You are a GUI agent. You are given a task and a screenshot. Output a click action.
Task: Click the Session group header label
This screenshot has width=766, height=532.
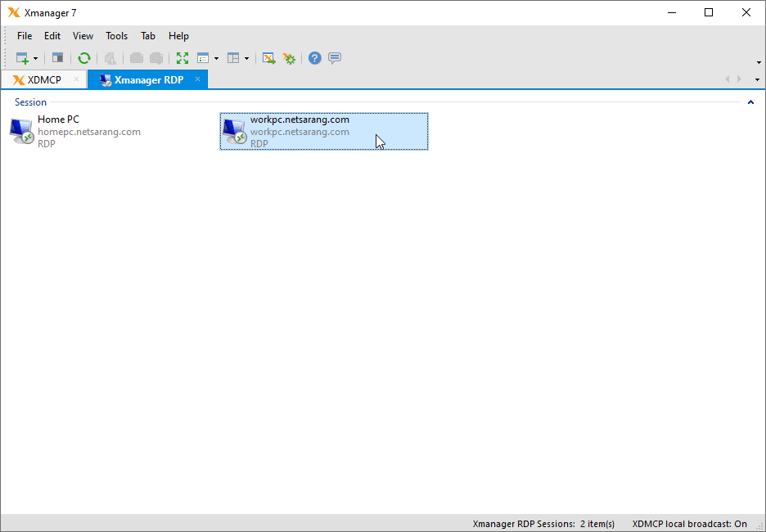[x=31, y=102]
